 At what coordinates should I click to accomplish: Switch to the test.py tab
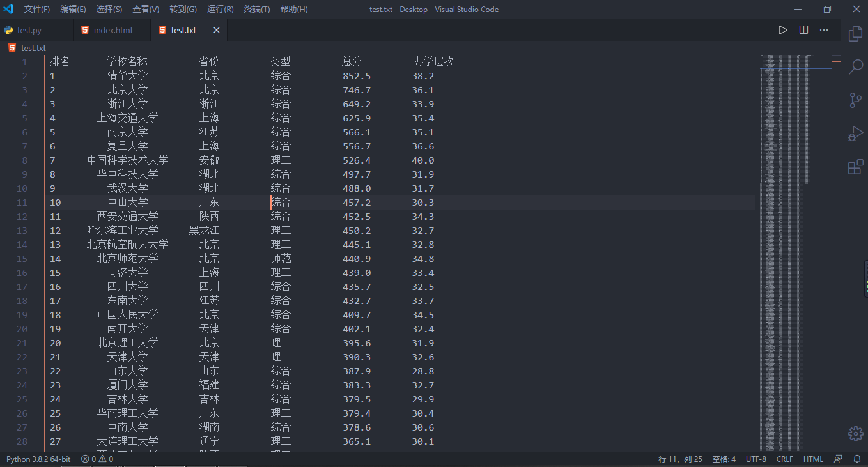coord(36,30)
